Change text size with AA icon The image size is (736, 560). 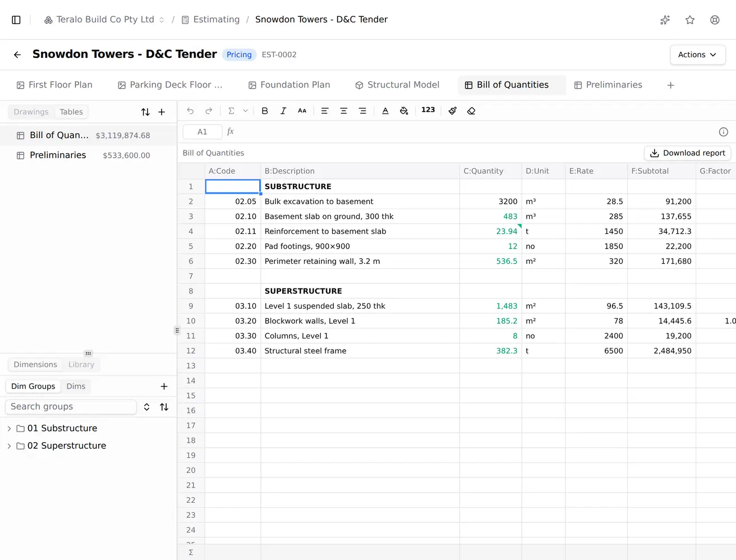pos(302,111)
